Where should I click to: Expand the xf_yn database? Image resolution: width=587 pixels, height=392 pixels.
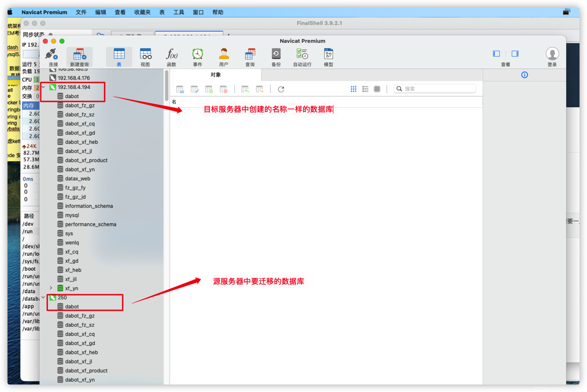[x=51, y=288]
